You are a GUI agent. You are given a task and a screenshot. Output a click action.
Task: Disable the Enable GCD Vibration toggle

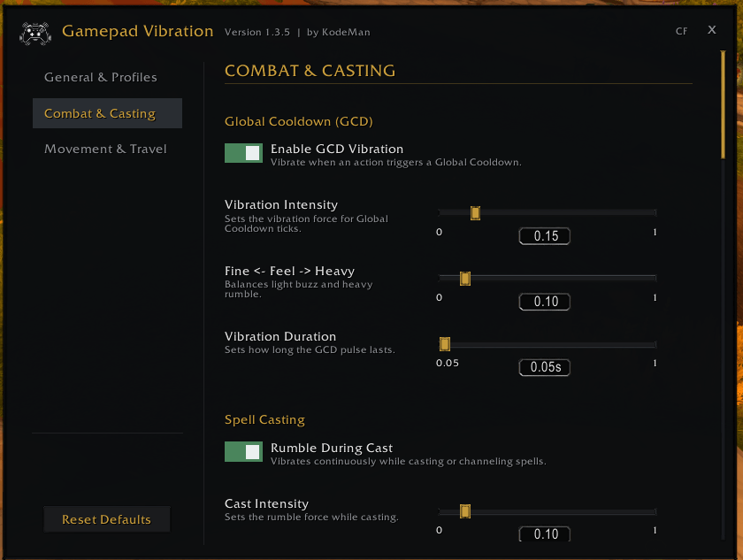[x=243, y=153]
